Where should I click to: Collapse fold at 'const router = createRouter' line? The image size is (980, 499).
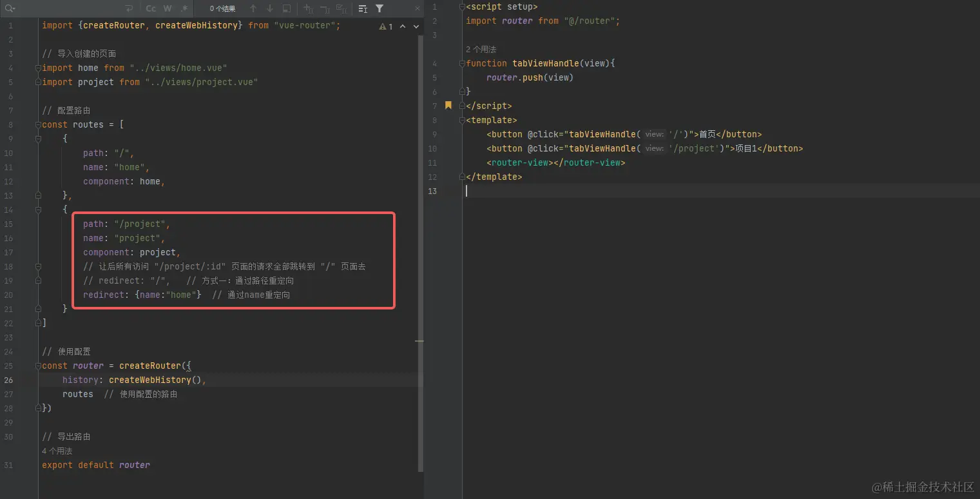(38, 366)
